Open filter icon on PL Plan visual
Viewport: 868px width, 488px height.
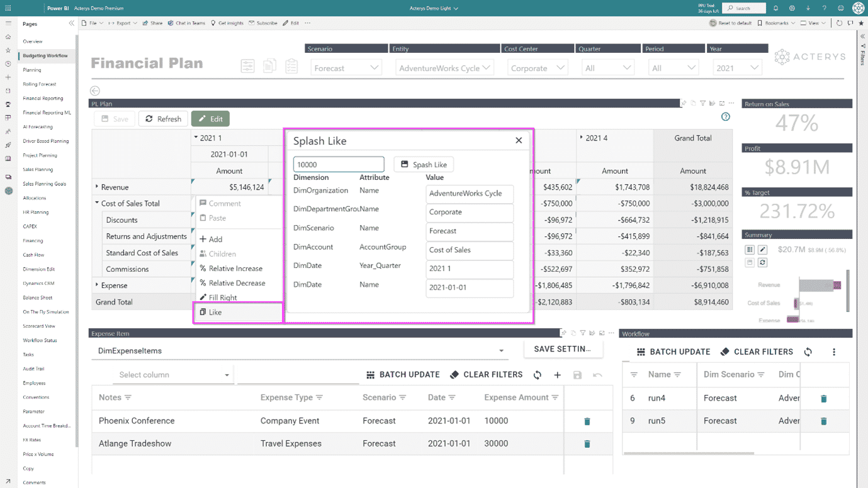(703, 103)
